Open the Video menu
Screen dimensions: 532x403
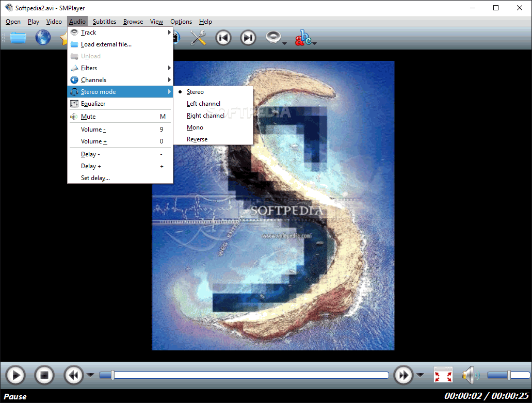(54, 22)
